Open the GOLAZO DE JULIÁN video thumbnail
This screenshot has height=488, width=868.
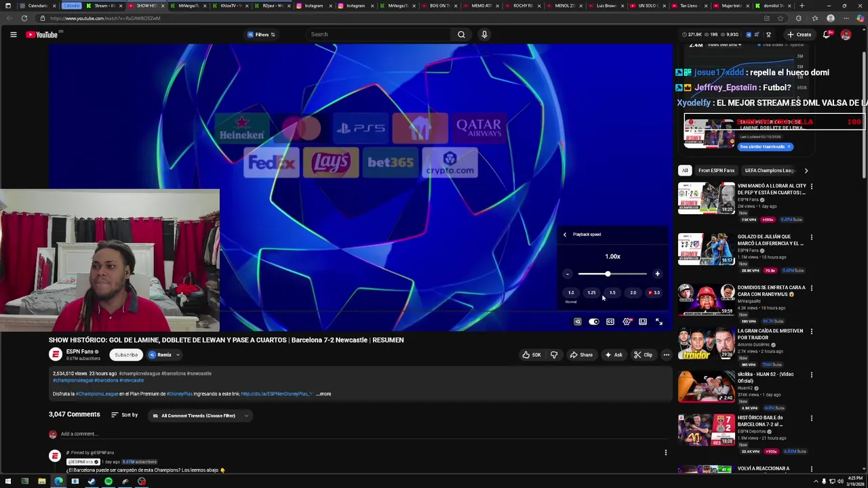[707, 249]
